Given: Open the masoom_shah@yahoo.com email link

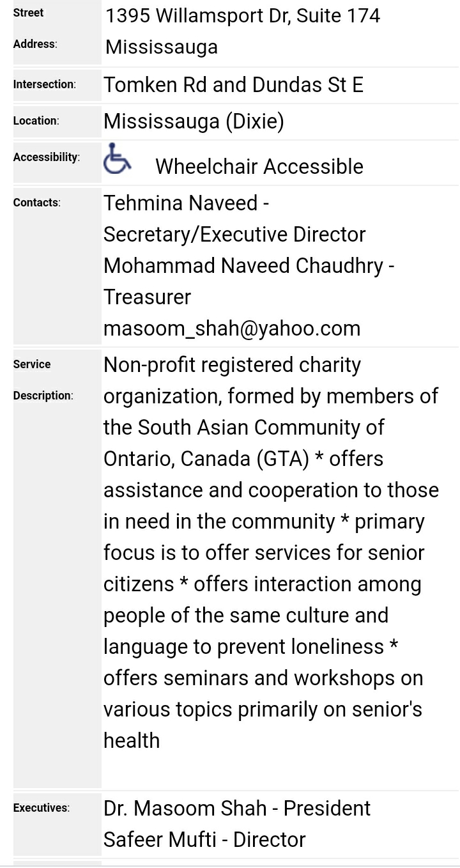Looking at the screenshot, I should (x=232, y=328).
